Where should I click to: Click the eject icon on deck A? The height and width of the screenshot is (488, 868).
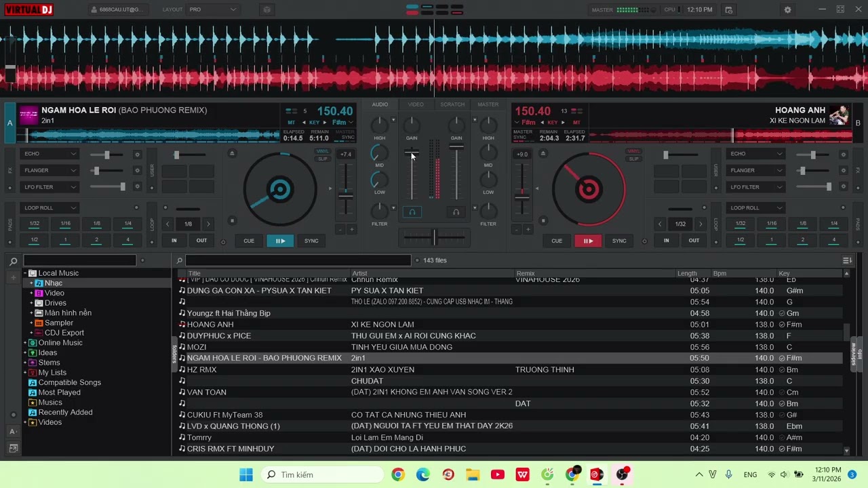(x=232, y=153)
